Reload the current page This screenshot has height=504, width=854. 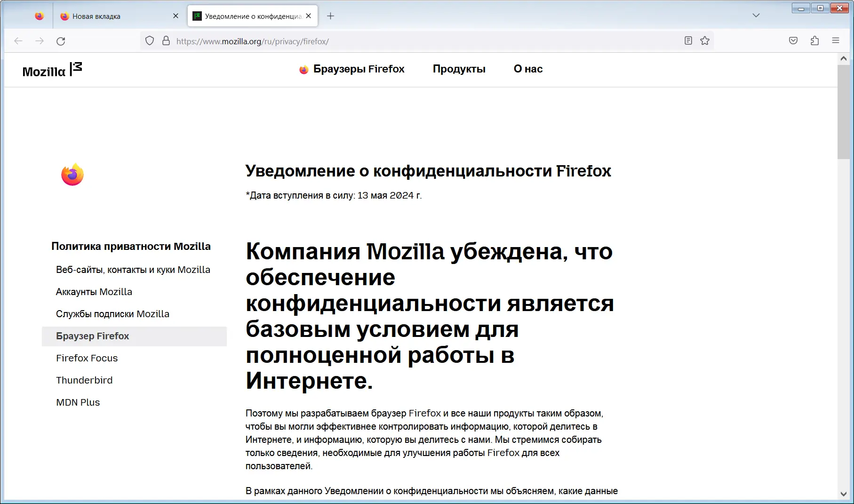click(61, 41)
